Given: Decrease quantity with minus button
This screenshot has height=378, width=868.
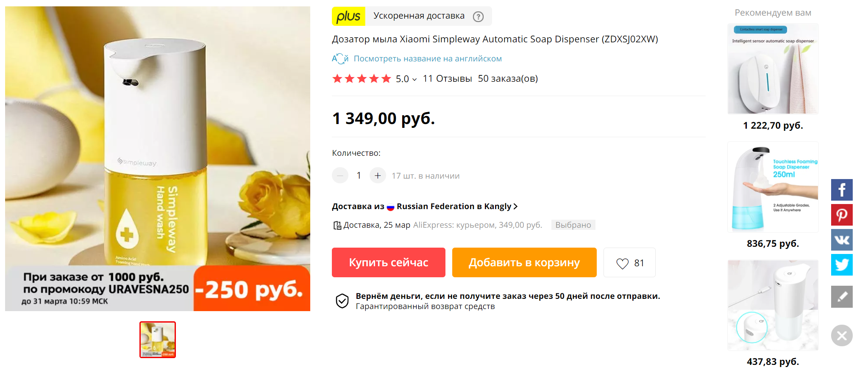Looking at the screenshot, I should coord(340,175).
